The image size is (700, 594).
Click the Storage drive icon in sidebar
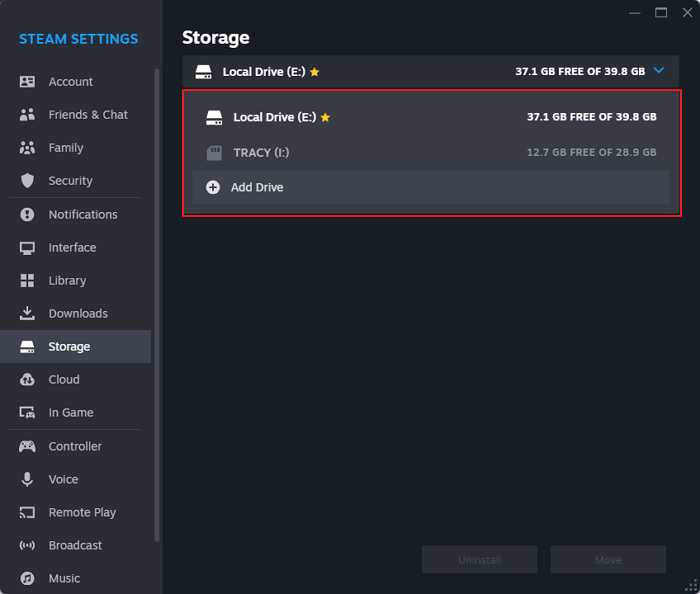[27, 347]
